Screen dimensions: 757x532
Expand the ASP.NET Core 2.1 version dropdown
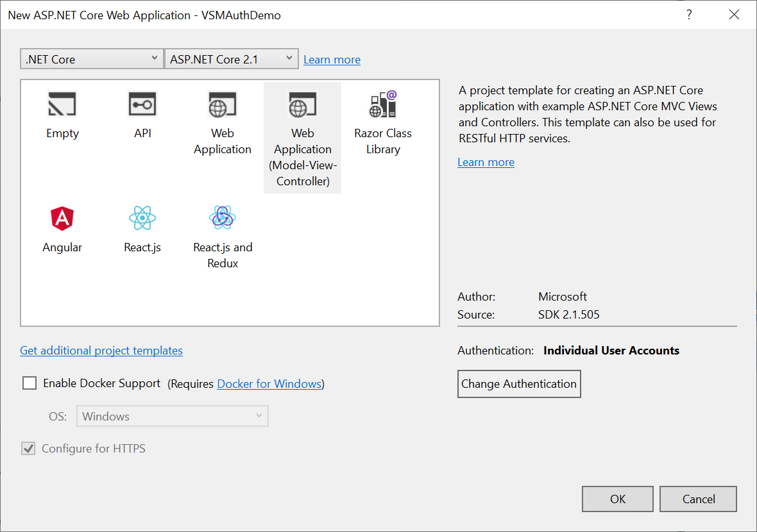[231, 59]
